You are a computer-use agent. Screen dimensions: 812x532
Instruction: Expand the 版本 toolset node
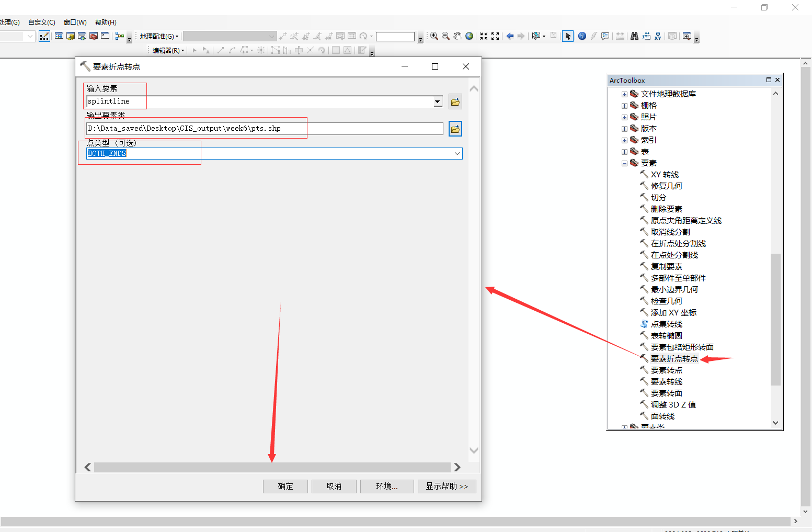pos(624,129)
